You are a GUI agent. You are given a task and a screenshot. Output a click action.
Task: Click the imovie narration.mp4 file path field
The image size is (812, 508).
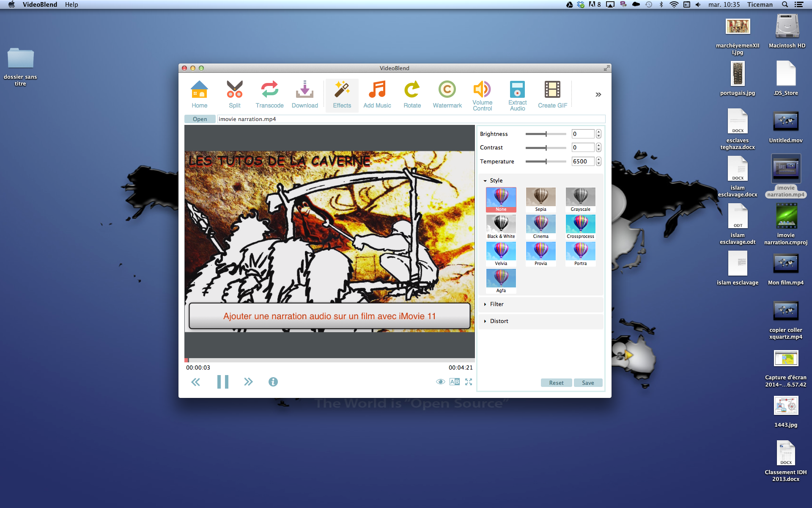click(x=411, y=119)
